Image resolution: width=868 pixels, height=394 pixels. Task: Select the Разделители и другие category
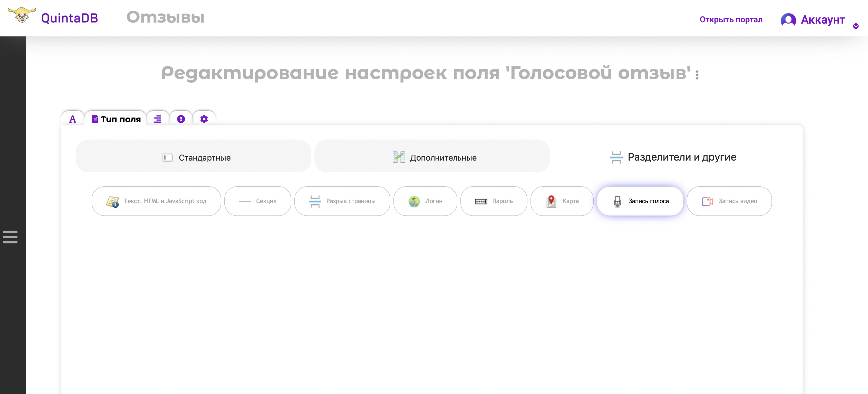pyautogui.click(x=673, y=157)
